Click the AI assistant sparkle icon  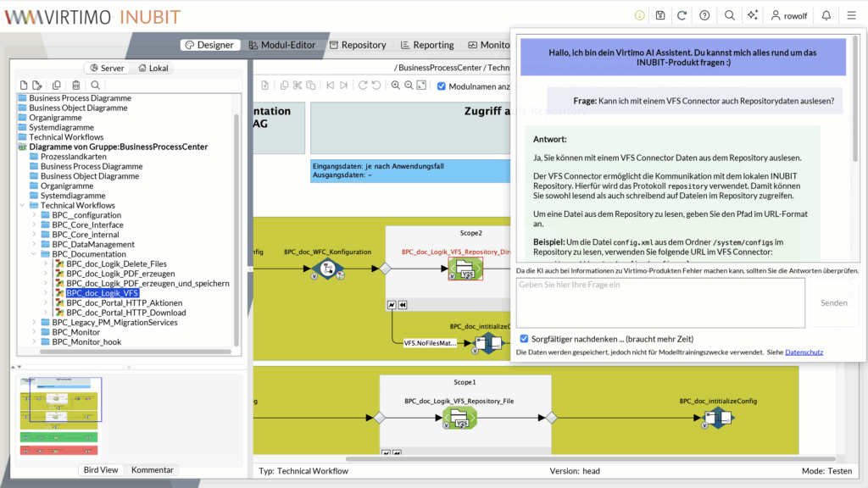[752, 15]
